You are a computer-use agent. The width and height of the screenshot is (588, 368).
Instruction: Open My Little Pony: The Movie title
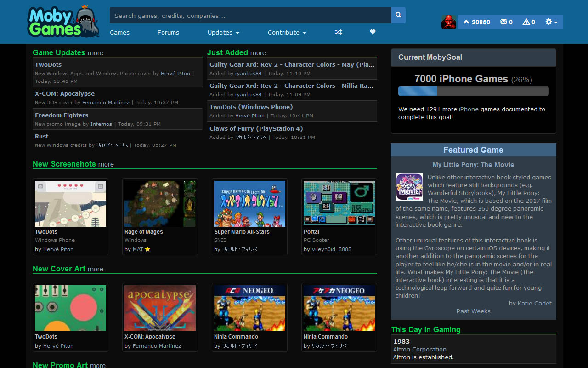(x=473, y=165)
